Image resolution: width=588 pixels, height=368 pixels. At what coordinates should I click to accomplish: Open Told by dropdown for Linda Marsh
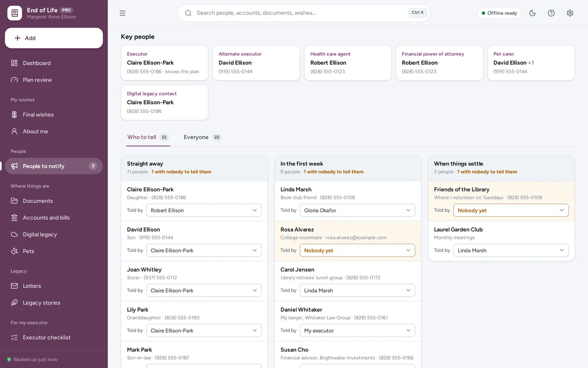point(357,210)
